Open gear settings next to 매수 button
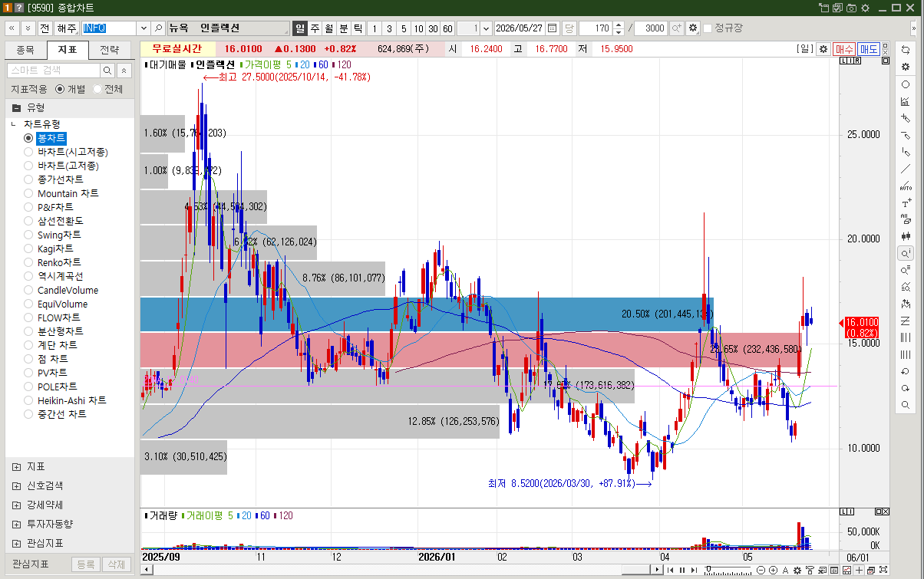The height and width of the screenshot is (579, 924). 823,49
